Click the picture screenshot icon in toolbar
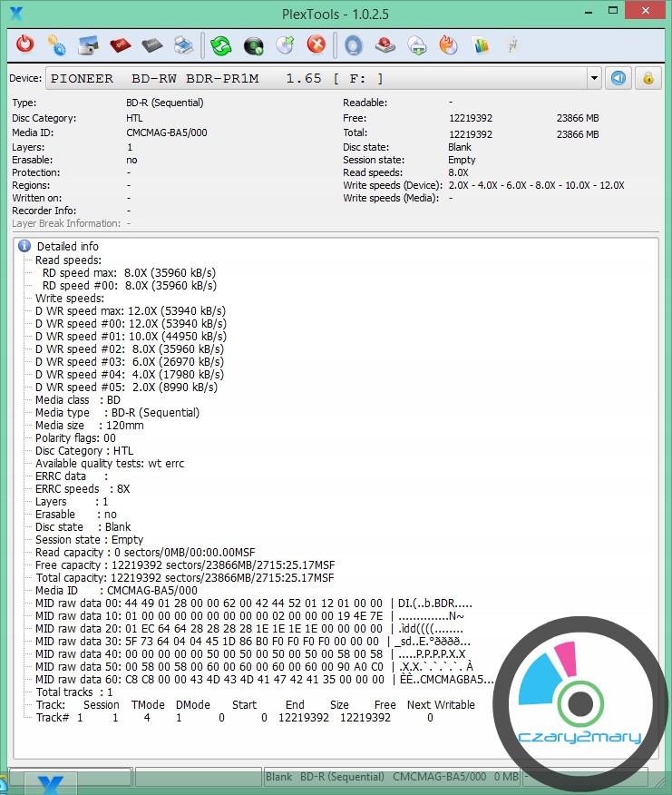 [88, 44]
